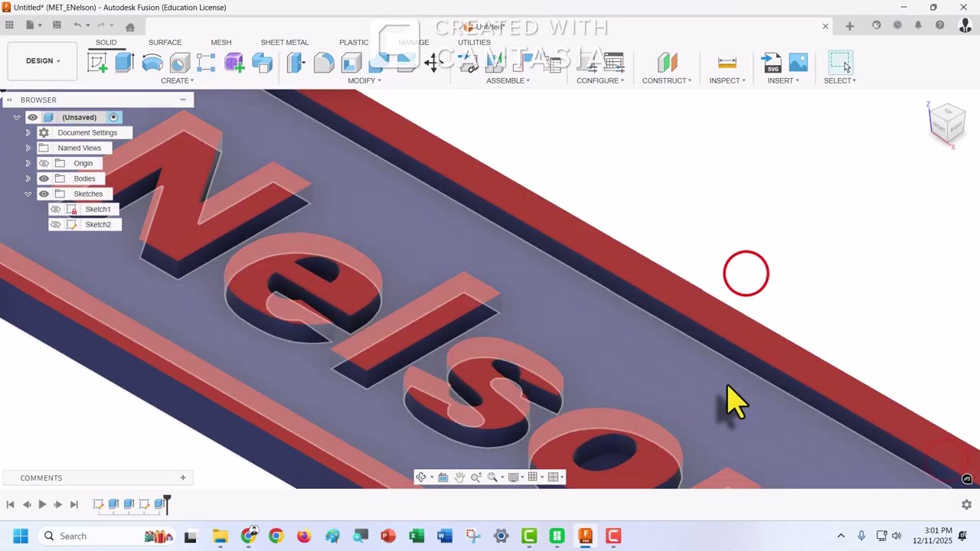Click the Job Status clock icon
The height and width of the screenshot is (551, 980).
897,25
